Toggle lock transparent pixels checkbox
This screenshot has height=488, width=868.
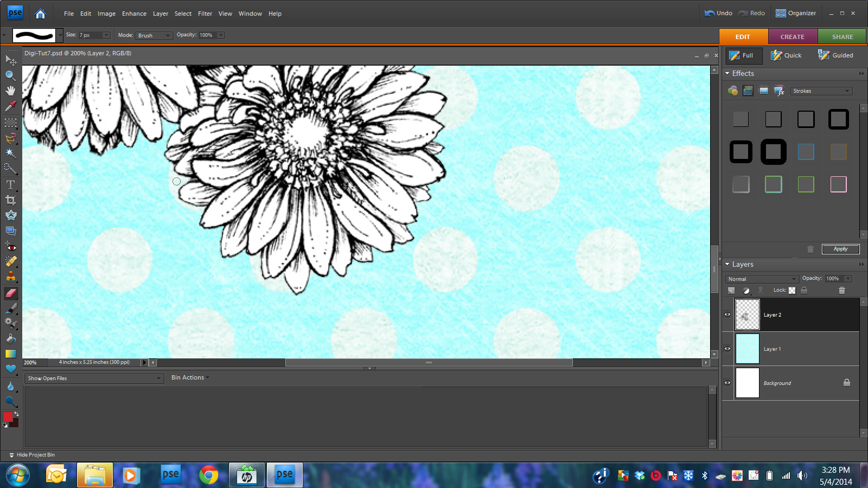pos(792,291)
